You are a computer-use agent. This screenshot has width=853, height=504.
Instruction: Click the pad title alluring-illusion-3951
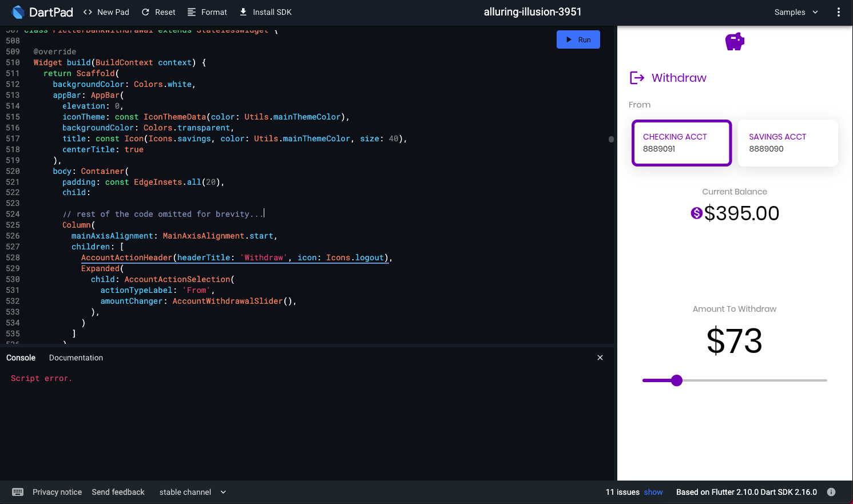click(533, 12)
